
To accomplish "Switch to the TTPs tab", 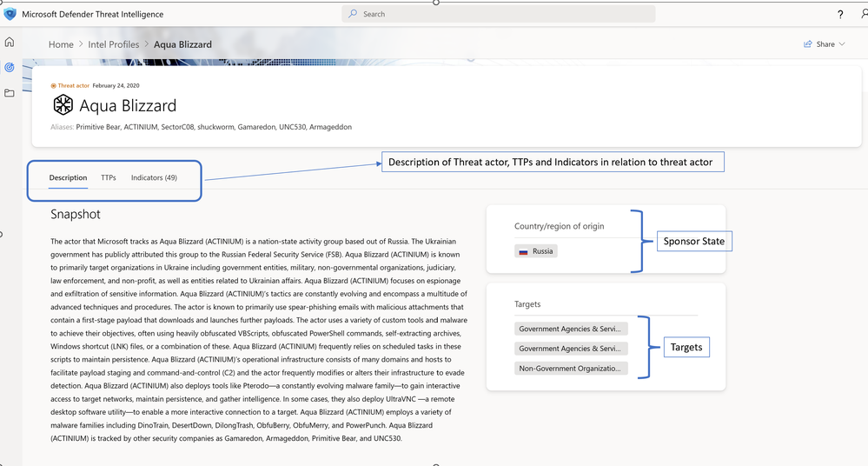I will (109, 178).
